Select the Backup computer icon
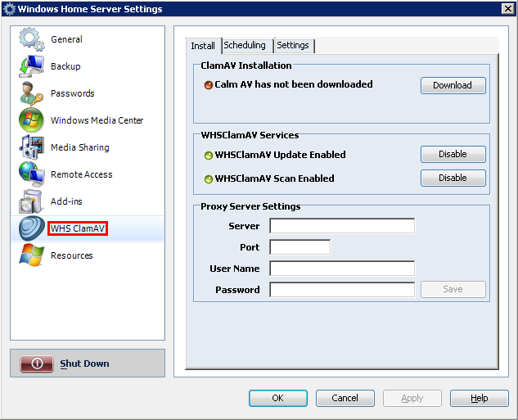518x420 pixels. pos(31,66)
